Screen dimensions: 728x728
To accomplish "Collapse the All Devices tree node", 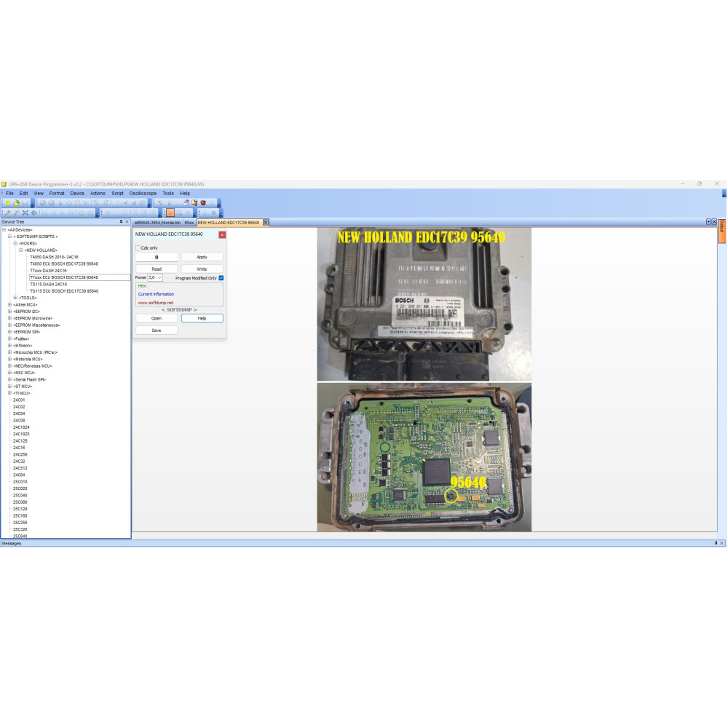I will [4, 230].
